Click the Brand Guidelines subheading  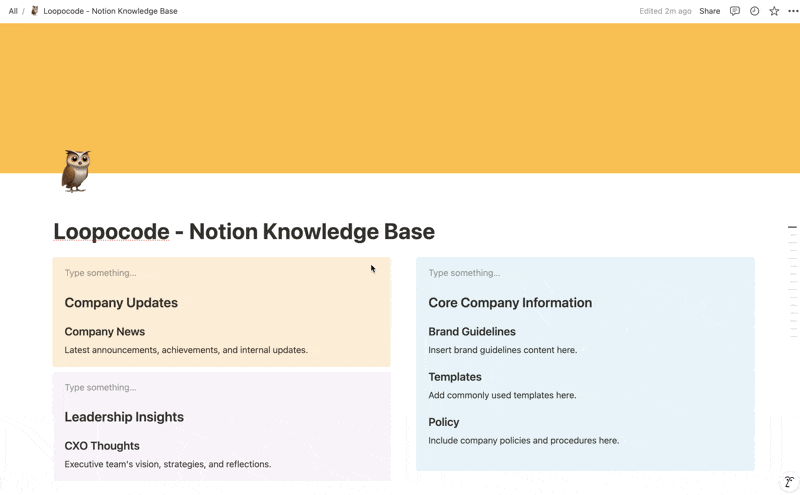tap(472, 332)
